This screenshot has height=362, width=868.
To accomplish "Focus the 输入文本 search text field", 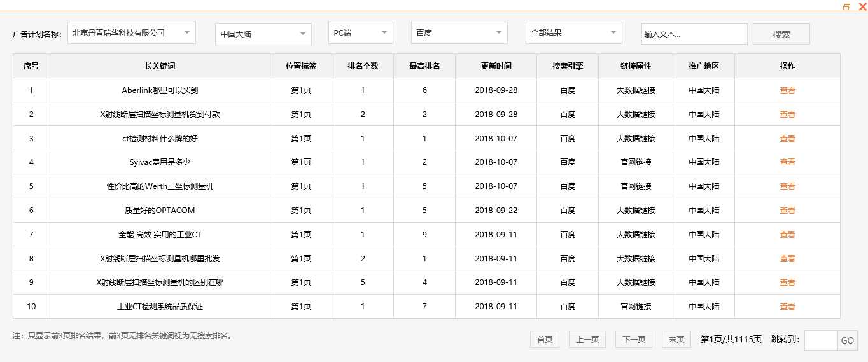I will (x=694, y=34).
